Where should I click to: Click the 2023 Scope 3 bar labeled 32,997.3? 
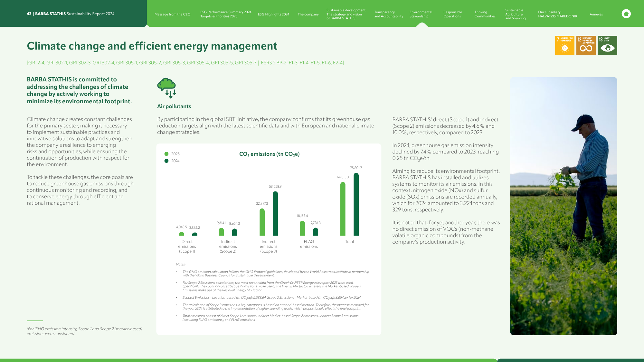click(x=262, y=222)
